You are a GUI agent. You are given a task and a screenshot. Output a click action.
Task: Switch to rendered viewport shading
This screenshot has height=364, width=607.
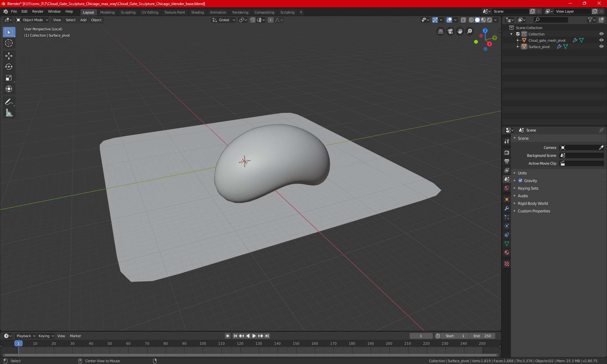pos(489,20)
